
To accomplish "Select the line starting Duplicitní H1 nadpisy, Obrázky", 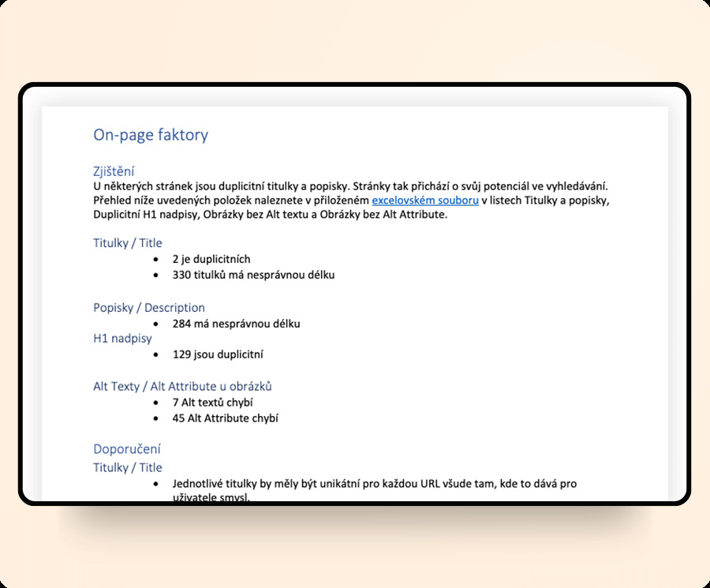I will pyautogui.click(x=271, y=214).
